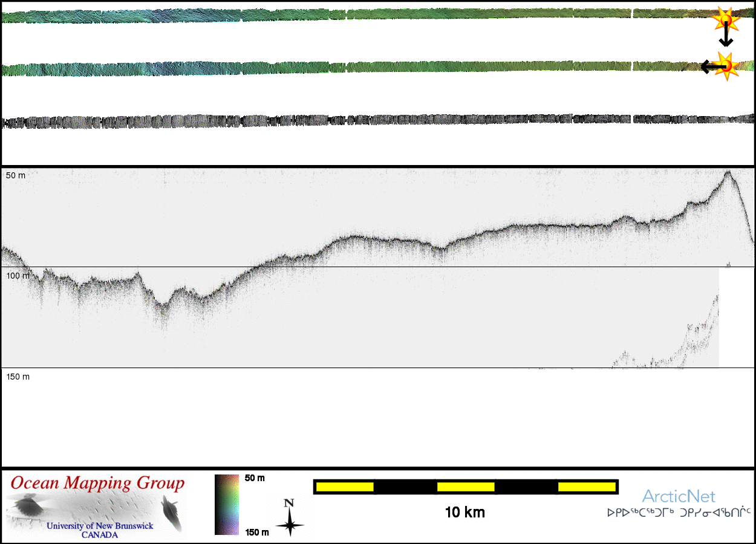Click the lower starburst marker on second strip

click(727, 65)
